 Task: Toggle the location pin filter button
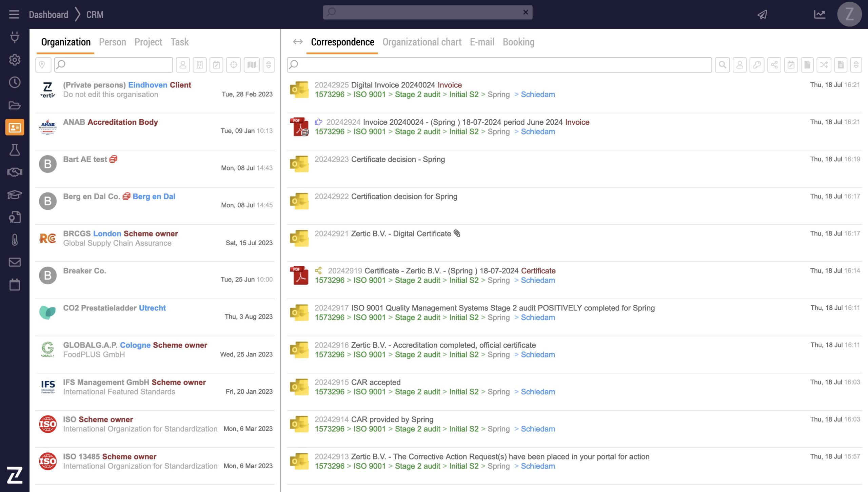point(43,65)
